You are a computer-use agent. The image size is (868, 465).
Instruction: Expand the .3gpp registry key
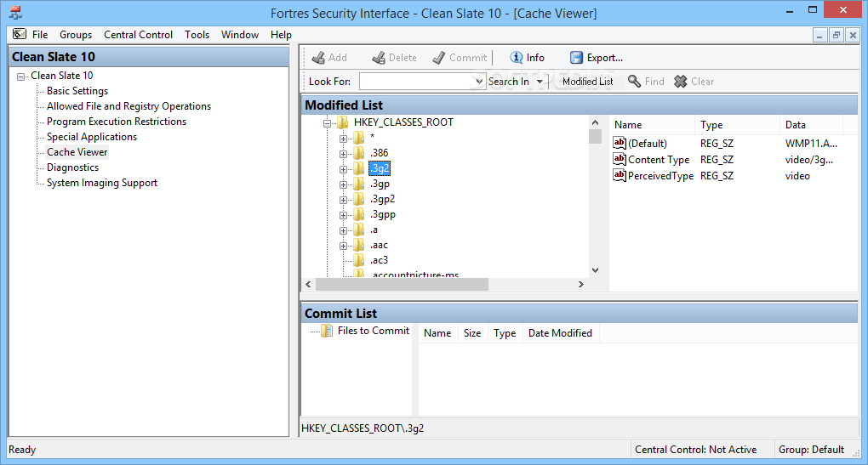tap(343, 215)
